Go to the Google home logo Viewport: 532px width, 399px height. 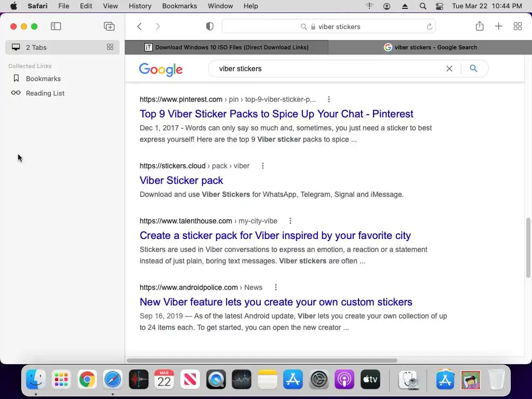point(161,70)
